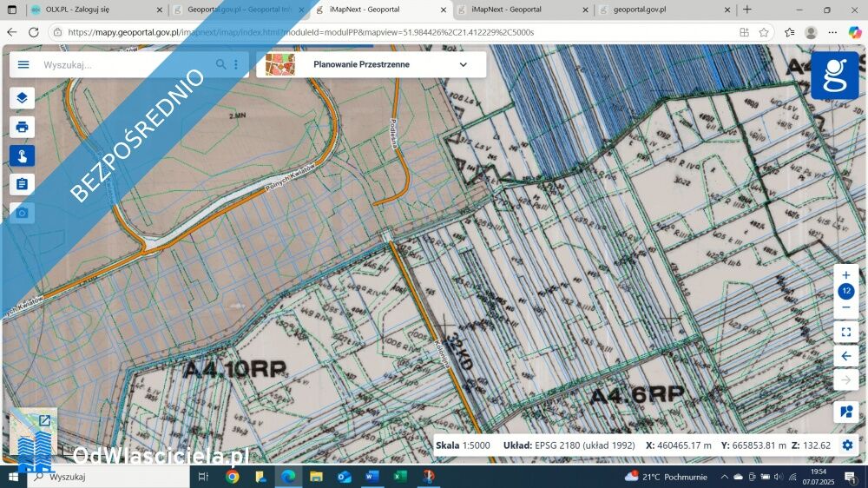The image size is (868, 488).
Task: Click the browser back button
Action: (12, 32)
